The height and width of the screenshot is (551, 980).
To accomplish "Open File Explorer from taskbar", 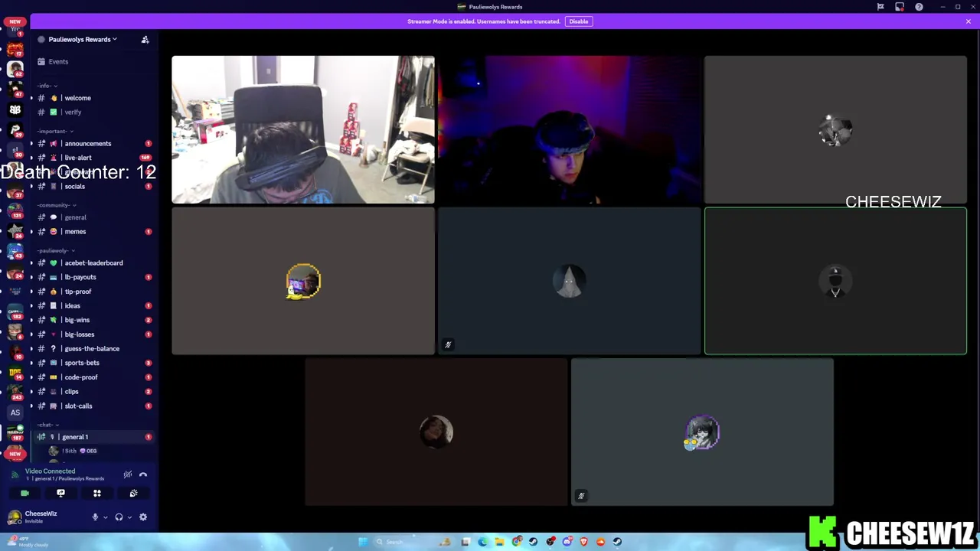I will click(499, 542).
